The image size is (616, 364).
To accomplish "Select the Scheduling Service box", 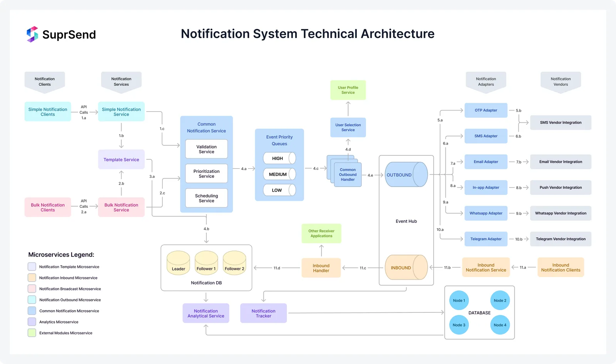I will pyautogui.click(x=206, y=198).
